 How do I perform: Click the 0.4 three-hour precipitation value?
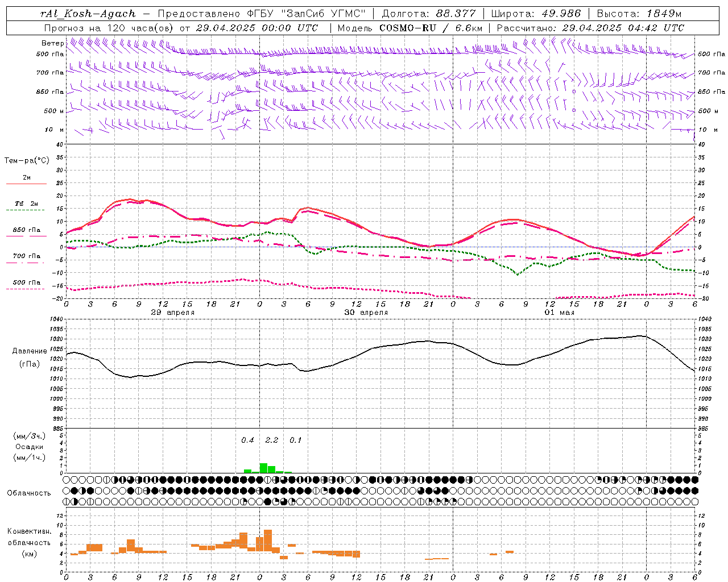247,440
